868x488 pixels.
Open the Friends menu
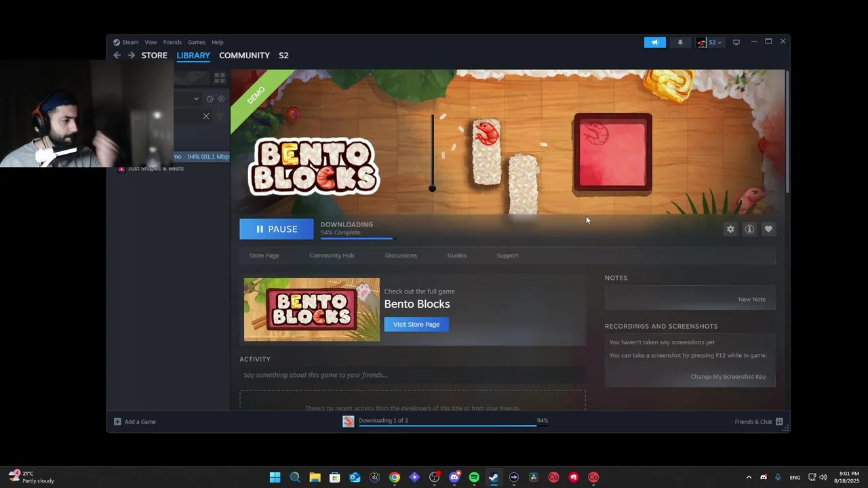pos(172,42)
